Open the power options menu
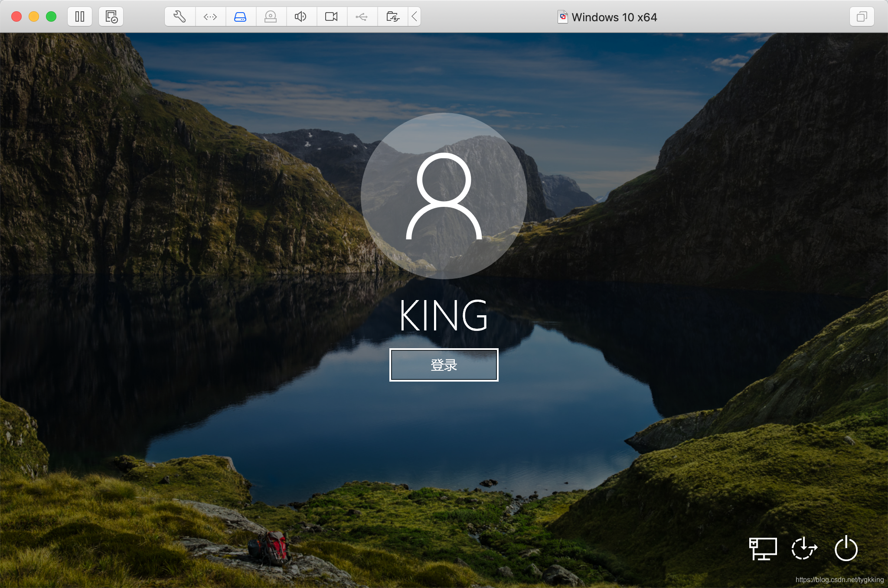 (846, 549)
